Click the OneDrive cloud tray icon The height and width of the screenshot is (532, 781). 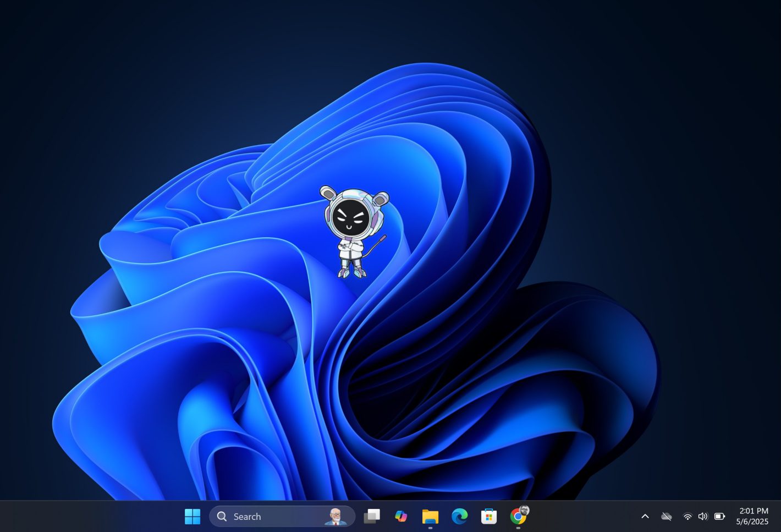[667, 517]
